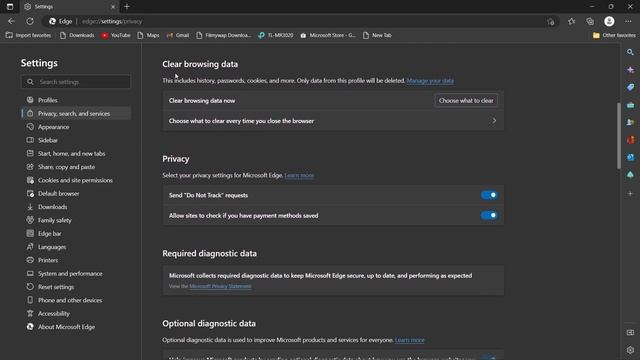Viewport: 640px width, 360px height.
Task: Open Appearance settings
Action: pos(76,127)
